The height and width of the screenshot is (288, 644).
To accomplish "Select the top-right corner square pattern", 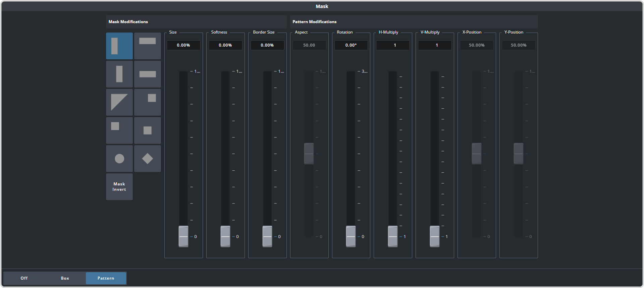I will pyautogui.click(x=148, y=102).
